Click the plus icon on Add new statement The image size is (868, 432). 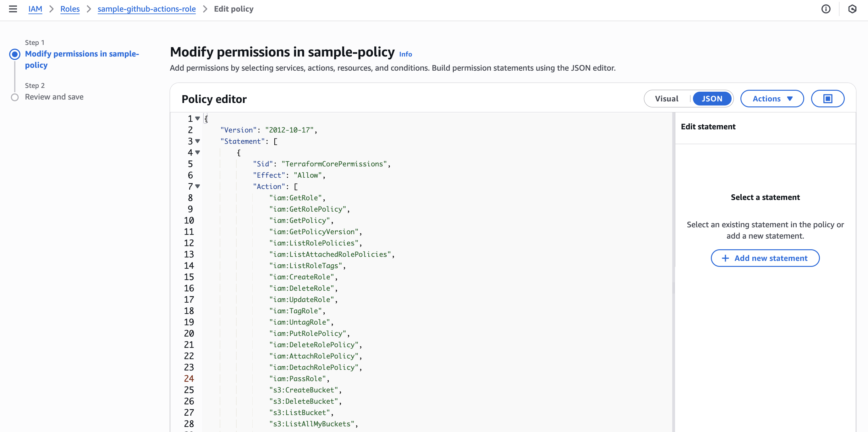[x=725, y=258]
